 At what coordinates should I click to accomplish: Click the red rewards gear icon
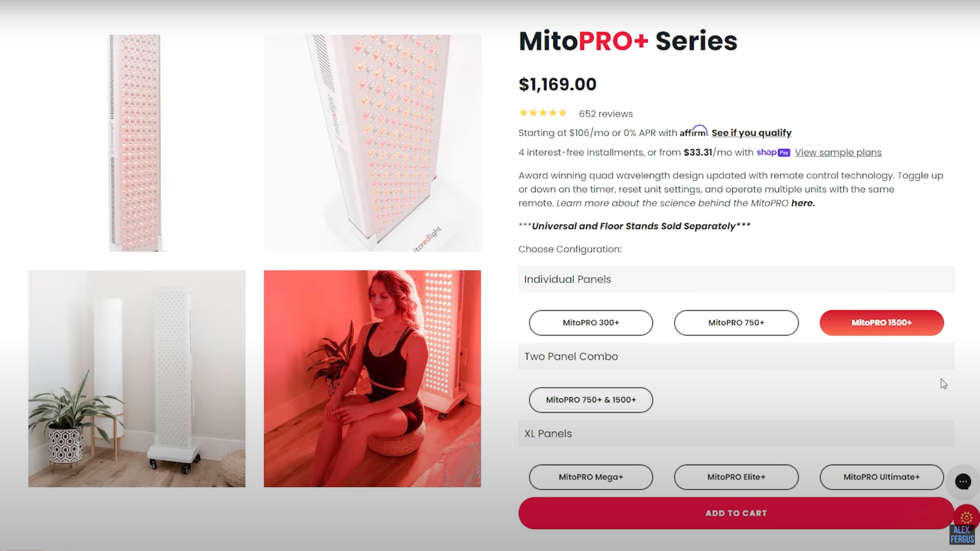pos(966,517)
